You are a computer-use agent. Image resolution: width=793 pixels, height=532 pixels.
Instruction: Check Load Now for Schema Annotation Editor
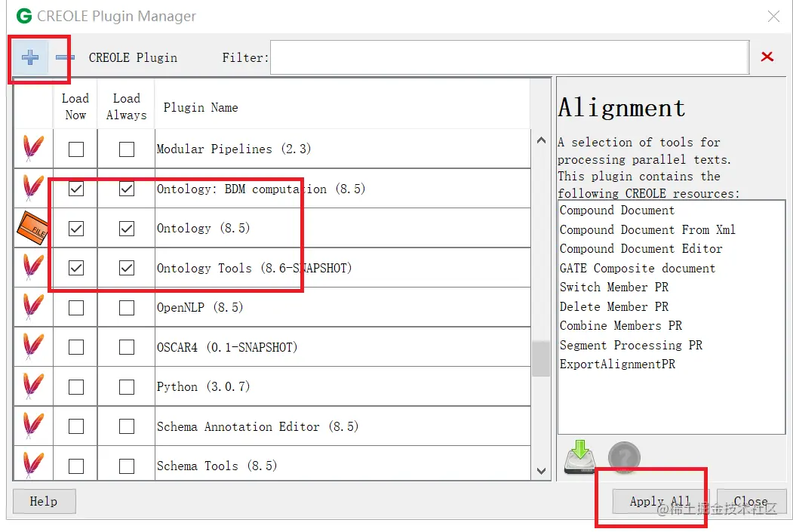point(76,427)
